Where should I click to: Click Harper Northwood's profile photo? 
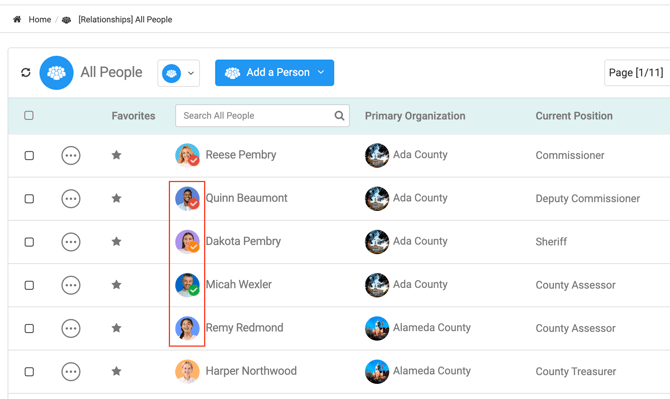click(187, 371)
